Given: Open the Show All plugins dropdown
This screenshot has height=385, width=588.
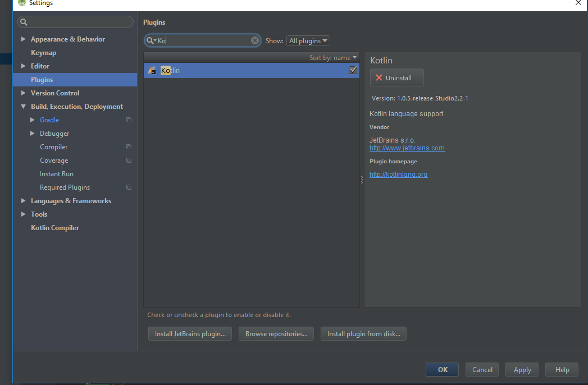Looking at the screenshot, I should pos(308,41).
